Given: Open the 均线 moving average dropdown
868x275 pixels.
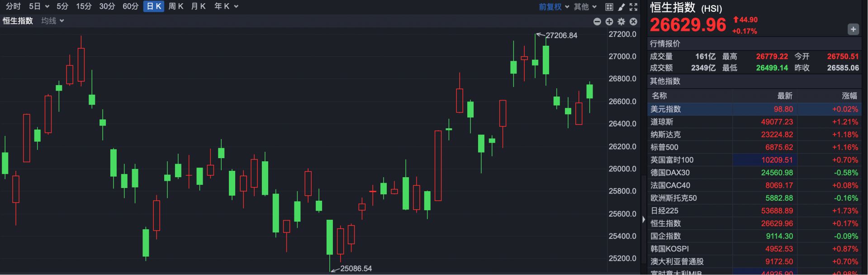Looking at the screenshot, I should pyautogui.click(x=52, y=21).
